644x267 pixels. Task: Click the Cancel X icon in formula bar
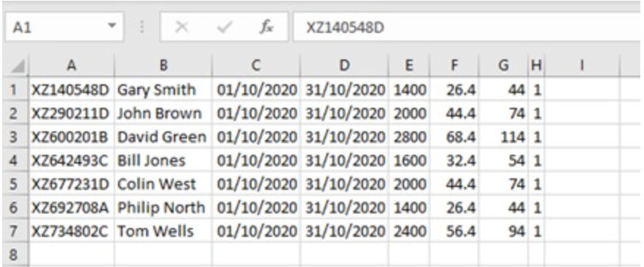tap(181, 28)
